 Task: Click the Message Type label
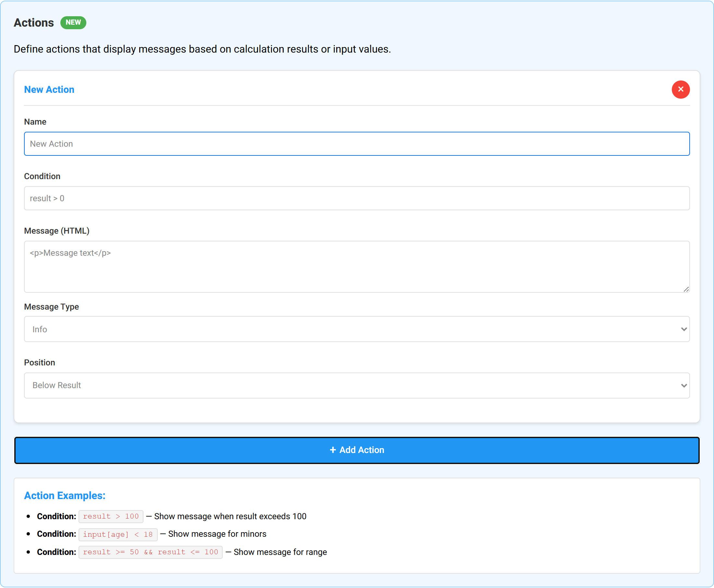point(52,307)
